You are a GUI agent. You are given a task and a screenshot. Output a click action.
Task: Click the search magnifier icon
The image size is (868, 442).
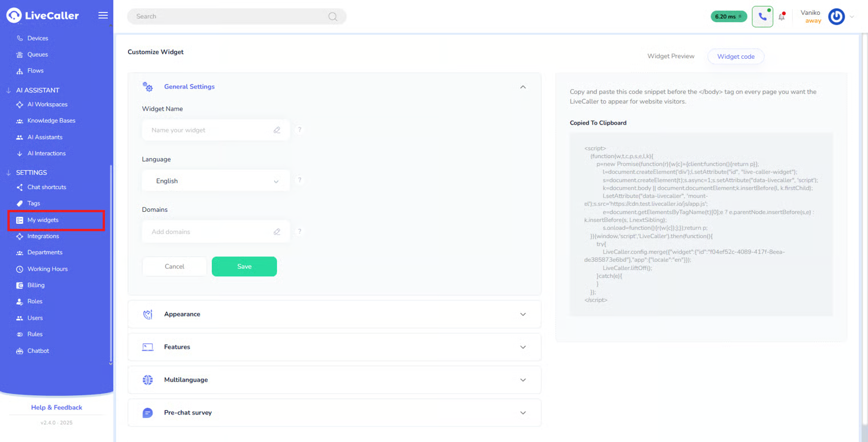pyautogui.click(x=332, y=17)
